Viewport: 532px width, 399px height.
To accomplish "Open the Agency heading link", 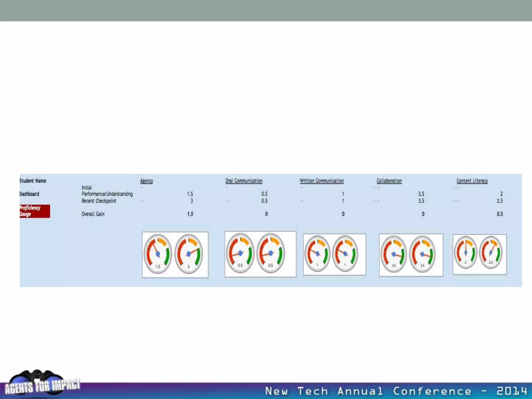I will tap(147, 181).
